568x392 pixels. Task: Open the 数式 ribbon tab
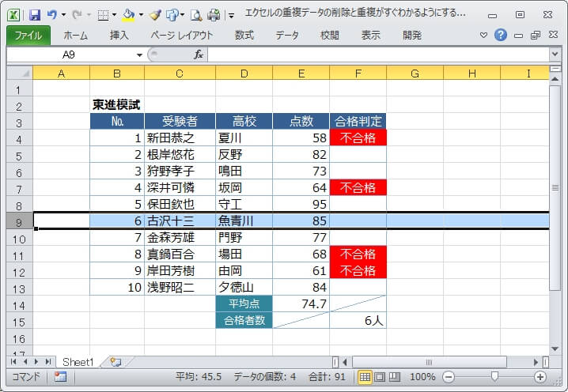pos(244,35)
